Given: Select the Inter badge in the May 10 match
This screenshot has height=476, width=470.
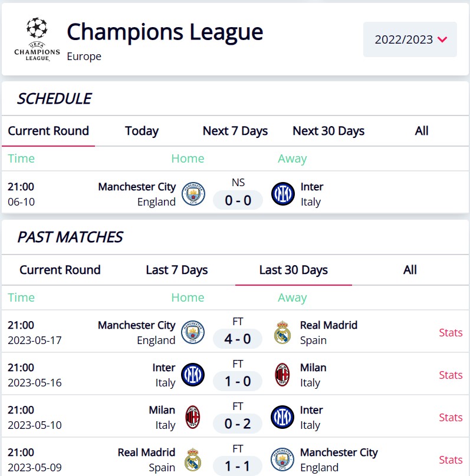Looking at the screenshot, I should pos(282,416).
